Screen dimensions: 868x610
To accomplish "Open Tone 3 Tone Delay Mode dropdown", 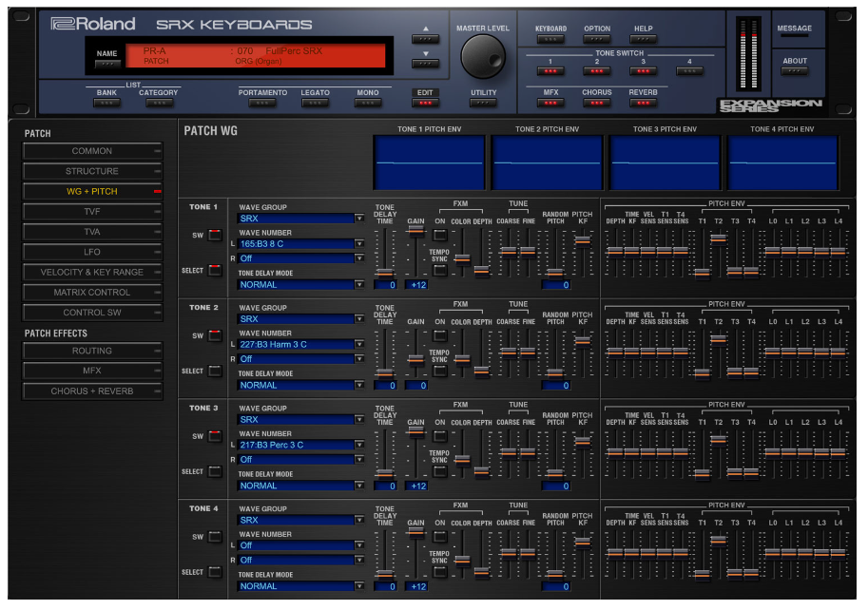I will 301,486.
